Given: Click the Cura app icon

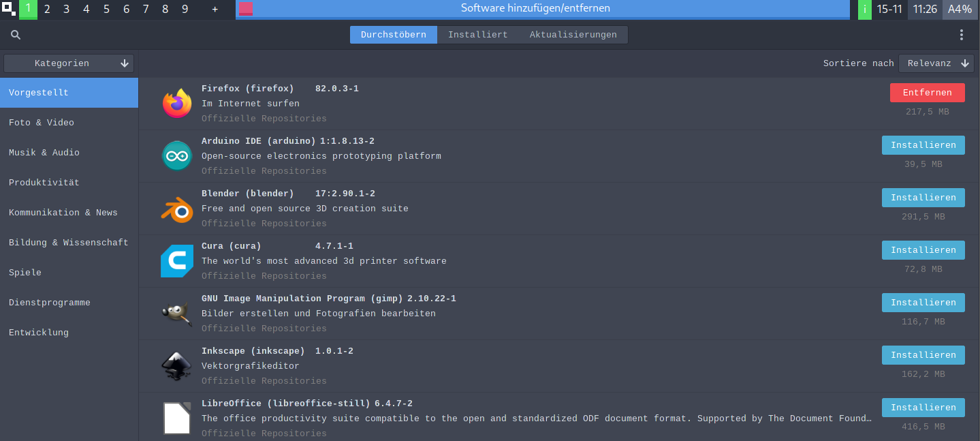Looking at the screenshot, I should coord(177,261).
